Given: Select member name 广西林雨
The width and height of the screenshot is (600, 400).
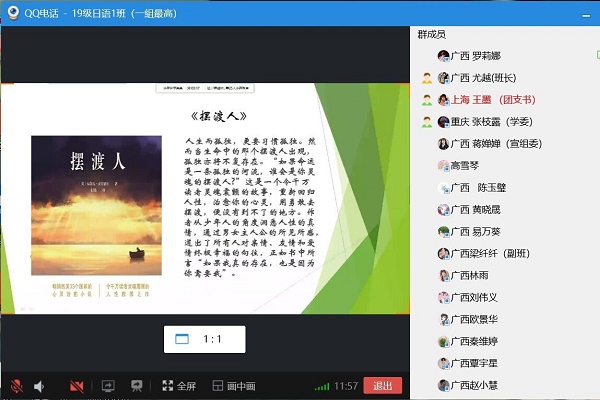Looking at the screenshot, I should click(x=470, y=275).
